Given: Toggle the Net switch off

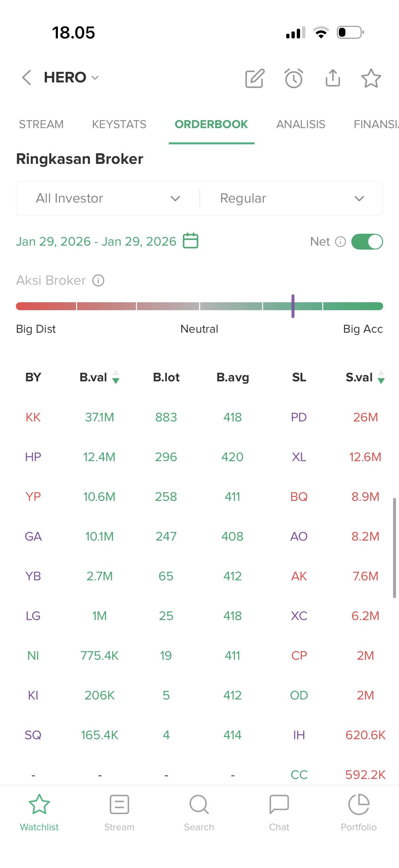Looking at the screenshot, I should click(367, 242).
